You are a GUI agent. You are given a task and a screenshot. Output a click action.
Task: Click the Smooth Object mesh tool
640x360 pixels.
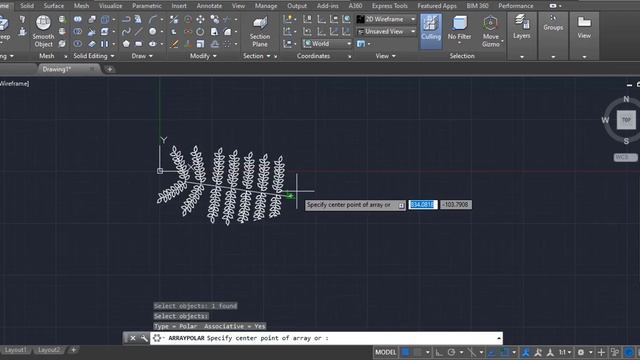coord(43,31)
